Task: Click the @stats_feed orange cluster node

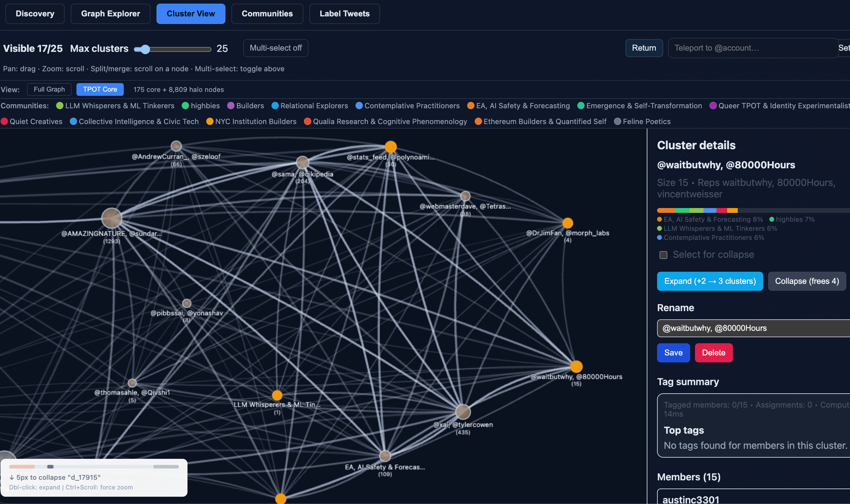Action: (x=391, y=147)
